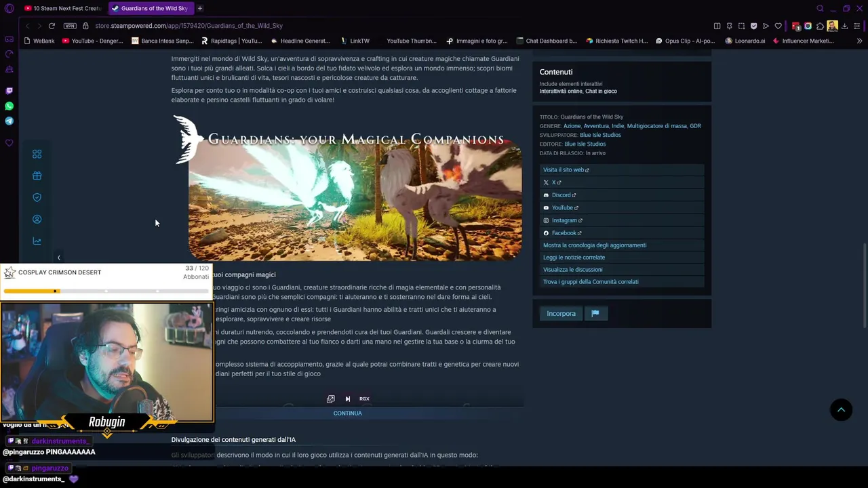Open a new browser tab
The height and width of the screenshot is (488, 868).
click(200, 8)
